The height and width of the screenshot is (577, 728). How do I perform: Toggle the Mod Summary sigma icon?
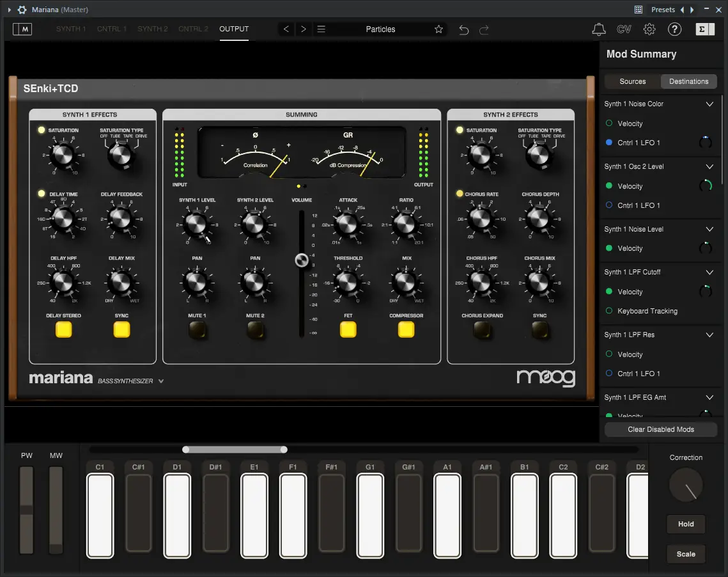[705, 29]
